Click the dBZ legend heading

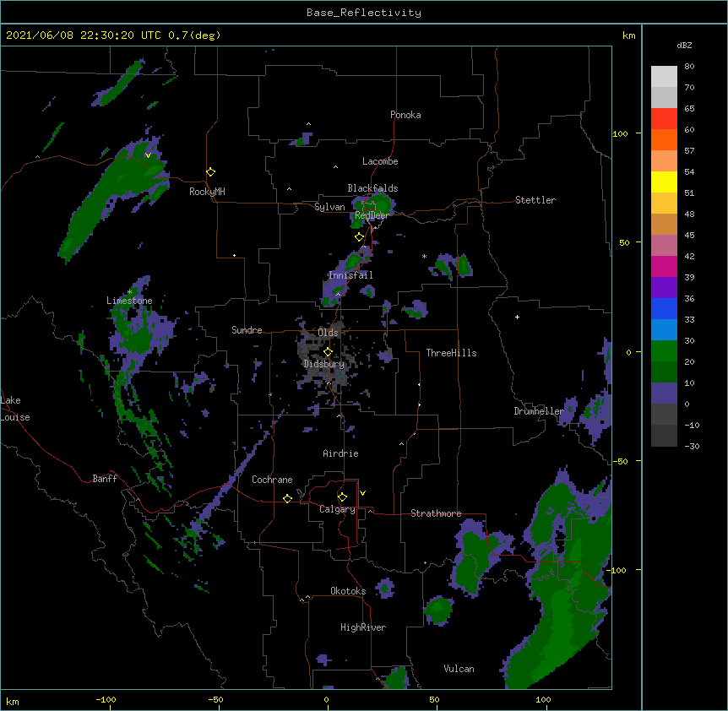pos(684,46)
